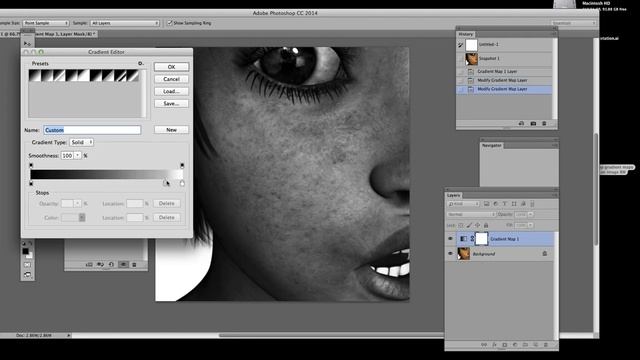Image resolution: width=640 pixels, height=360 pixels.
Task: Toggle Show Sampling Ring checkbox
Action: pyautogui.click(x=170, y=23)
